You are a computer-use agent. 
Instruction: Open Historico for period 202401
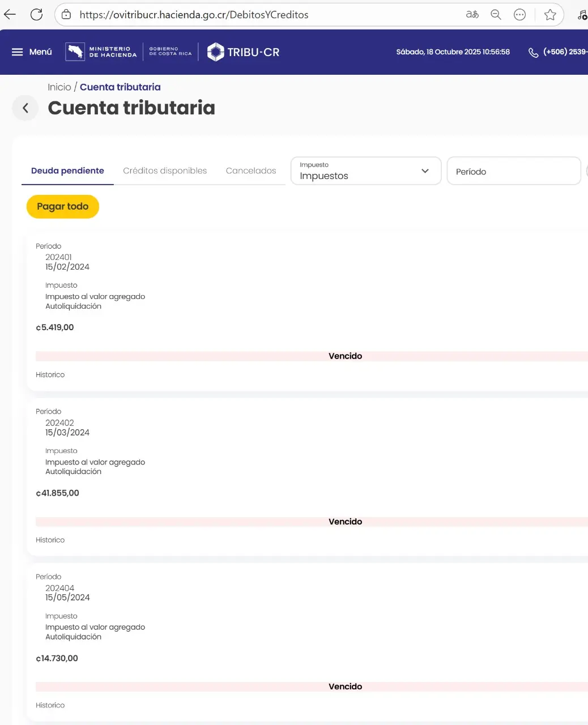[50, 375]
